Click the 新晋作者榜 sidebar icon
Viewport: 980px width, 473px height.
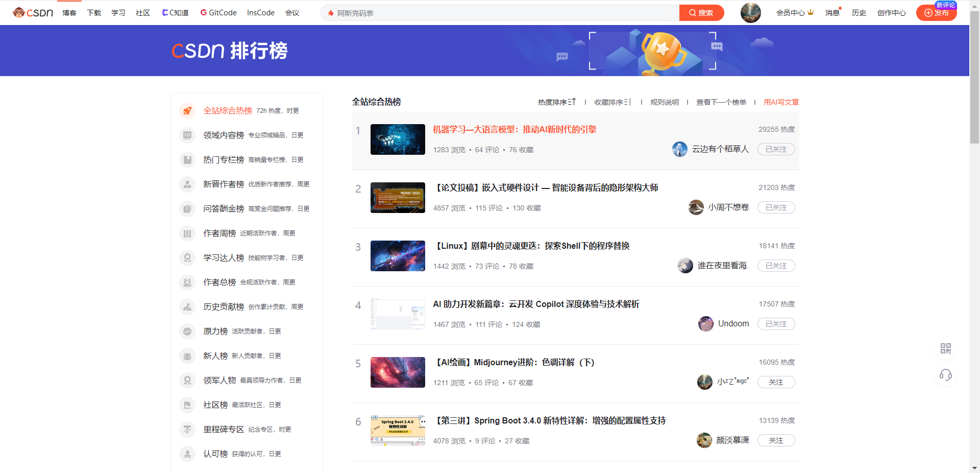(x=187, y=184)
